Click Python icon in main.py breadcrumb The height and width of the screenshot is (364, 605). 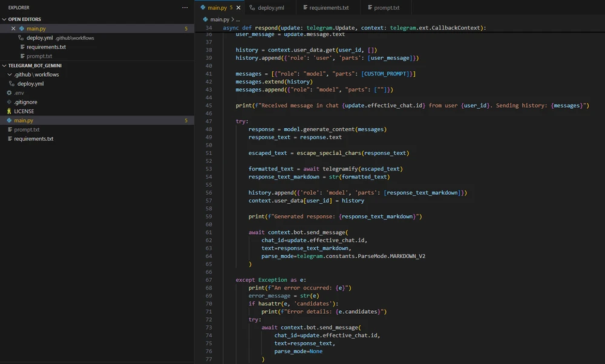[x=205, y=19]
